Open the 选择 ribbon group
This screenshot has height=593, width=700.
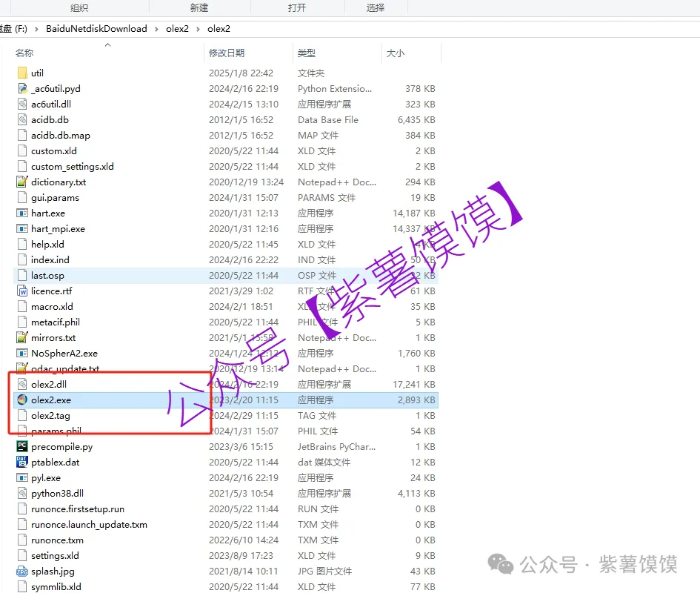click(375, 7)
